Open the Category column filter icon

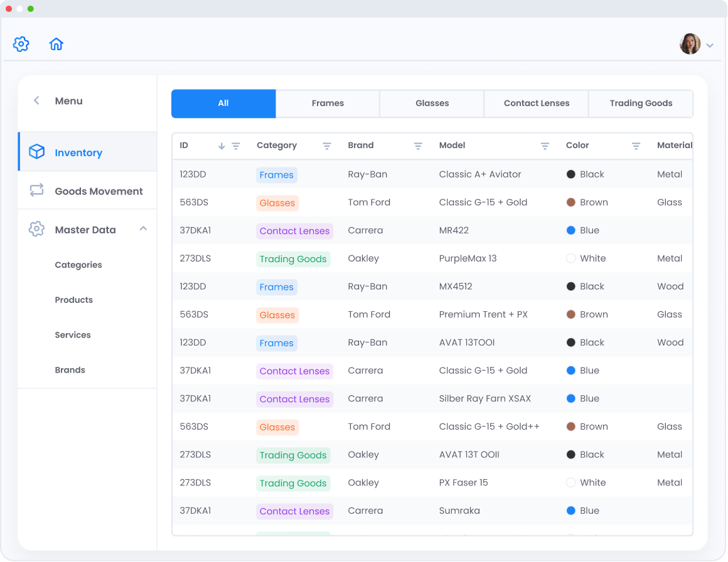(x=327, y=146)
